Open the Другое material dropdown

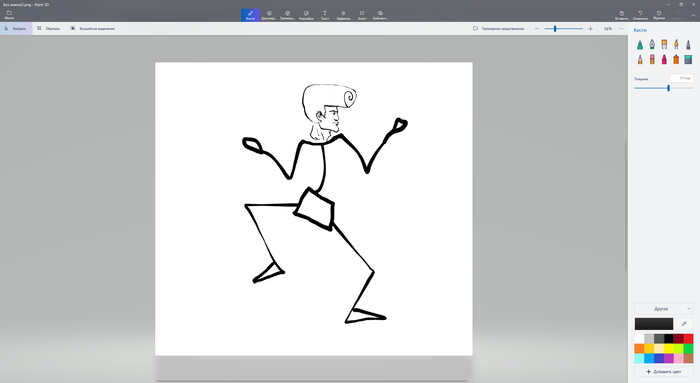[x=663, y=308]
